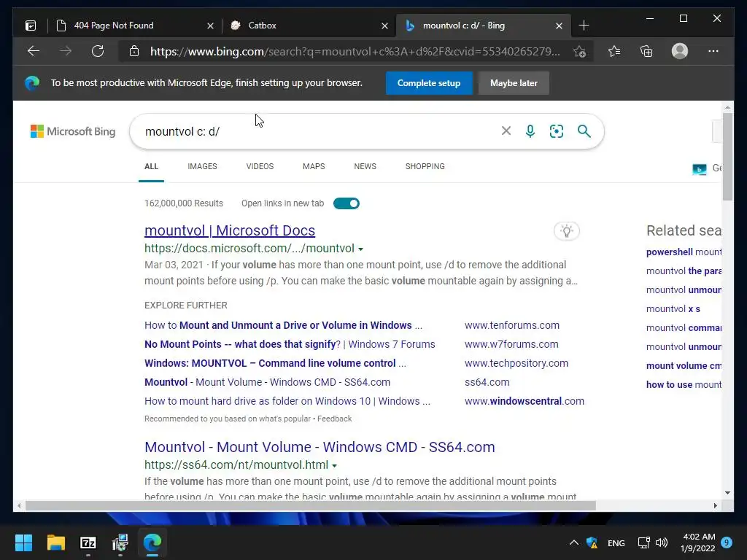Screen dimensions: 747x560
Task: Select the NEWS search tab
Action: coord(365,166)
